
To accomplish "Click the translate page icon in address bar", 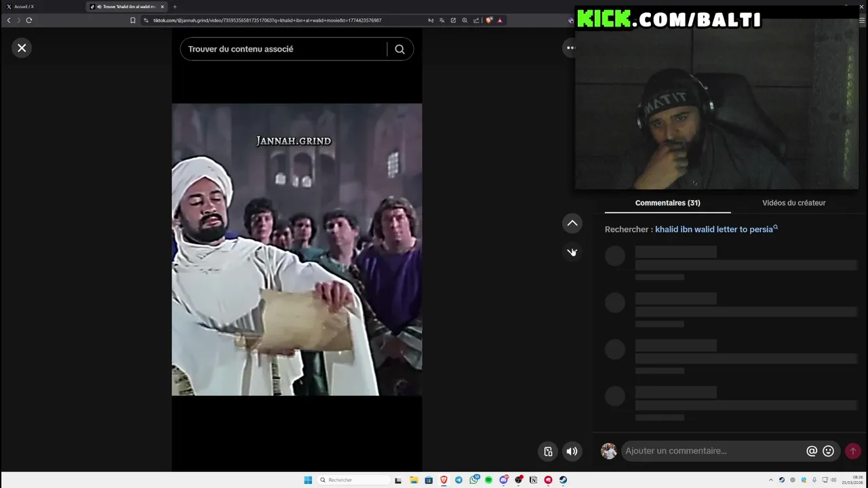I will (441, 20).
